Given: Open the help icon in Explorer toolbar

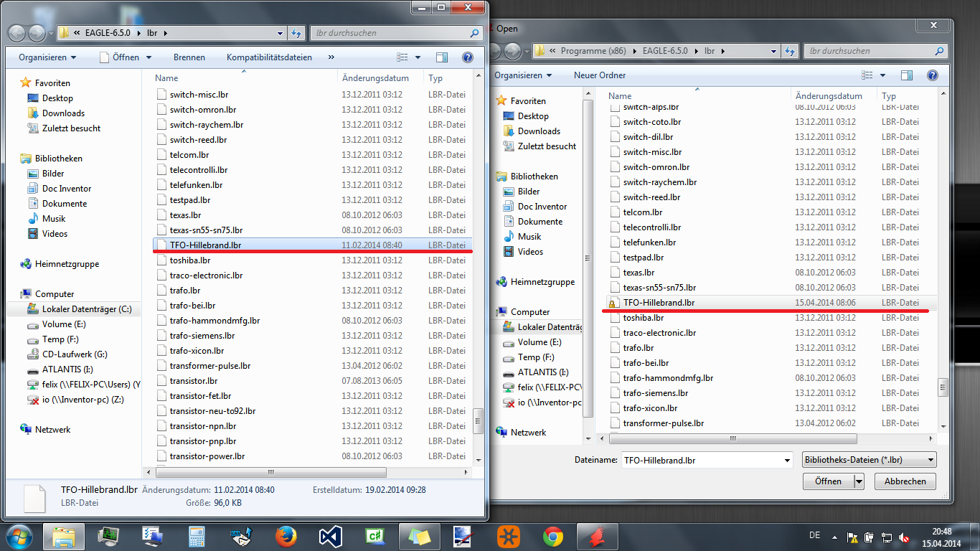Looking at the screenshot, I should pyautogui.click(x=468, y=57).
